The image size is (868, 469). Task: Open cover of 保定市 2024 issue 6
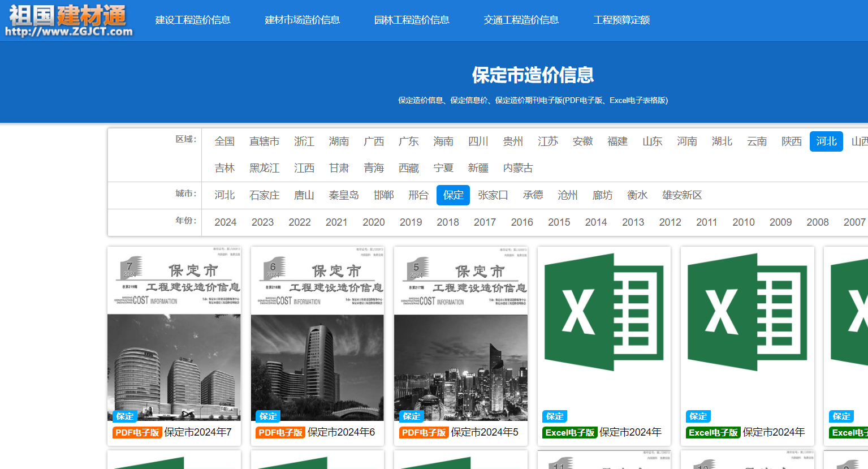[317, 334]
